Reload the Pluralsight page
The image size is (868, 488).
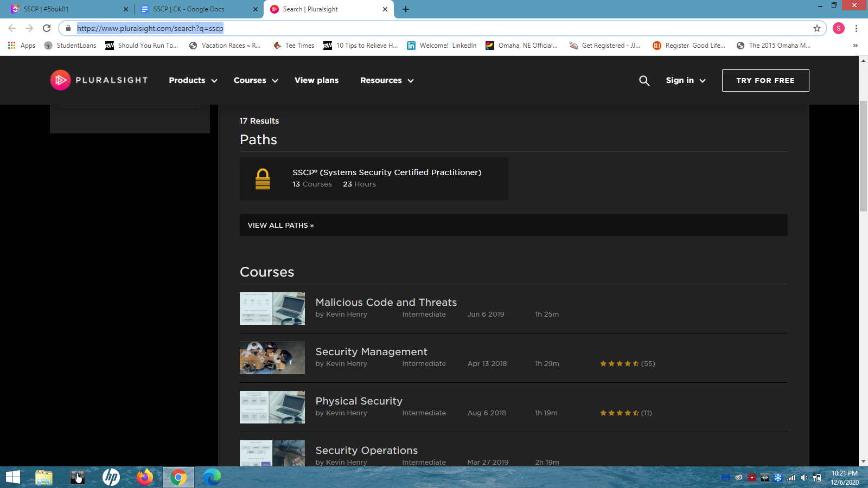click(47, 28)
